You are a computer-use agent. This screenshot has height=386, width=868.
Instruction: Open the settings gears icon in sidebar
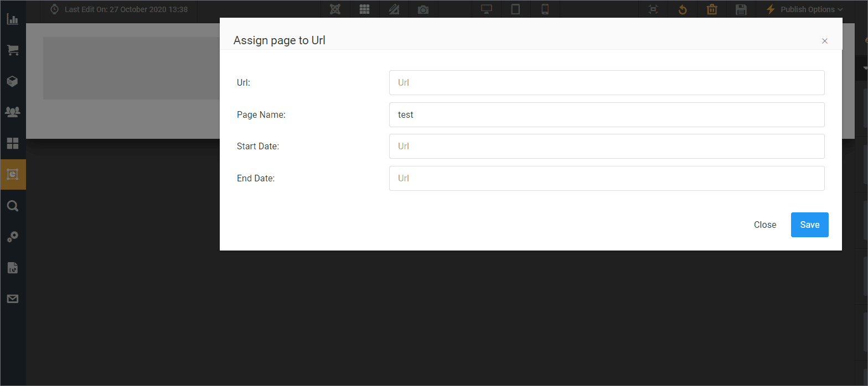tap(12, 237)
